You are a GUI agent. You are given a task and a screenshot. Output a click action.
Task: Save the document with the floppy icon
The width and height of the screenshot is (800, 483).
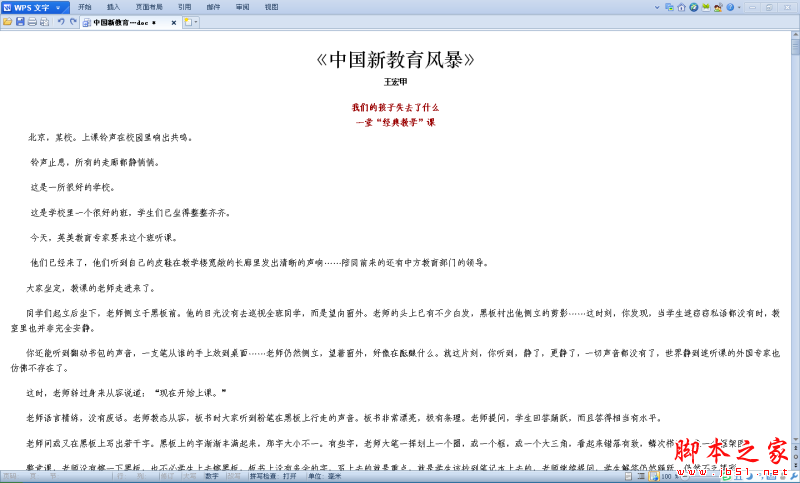pyautogui.click(x=20, y=22)
